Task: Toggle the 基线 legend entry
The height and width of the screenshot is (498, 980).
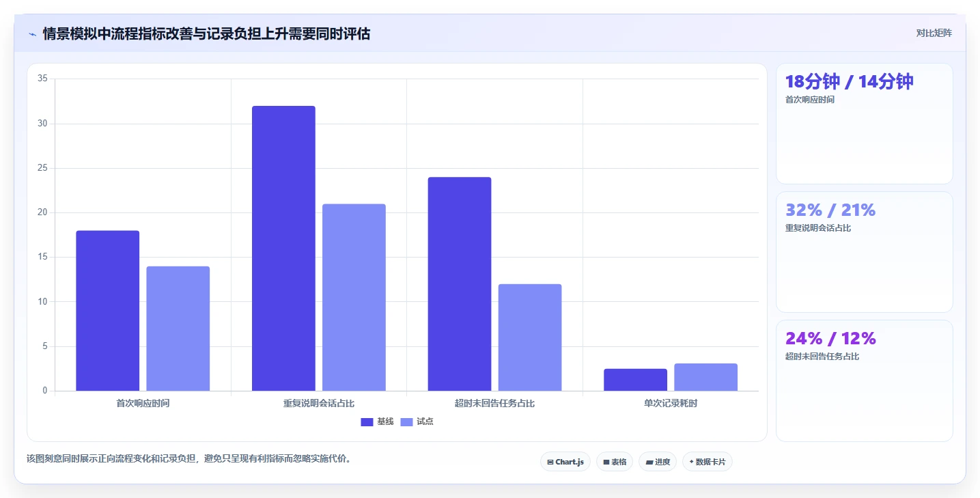Action: (x=378, y=421)
